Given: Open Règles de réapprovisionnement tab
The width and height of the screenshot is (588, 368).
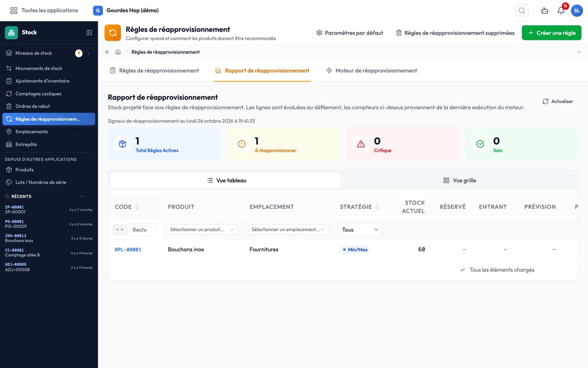Looking at the screenshot, I should point(154,71).
